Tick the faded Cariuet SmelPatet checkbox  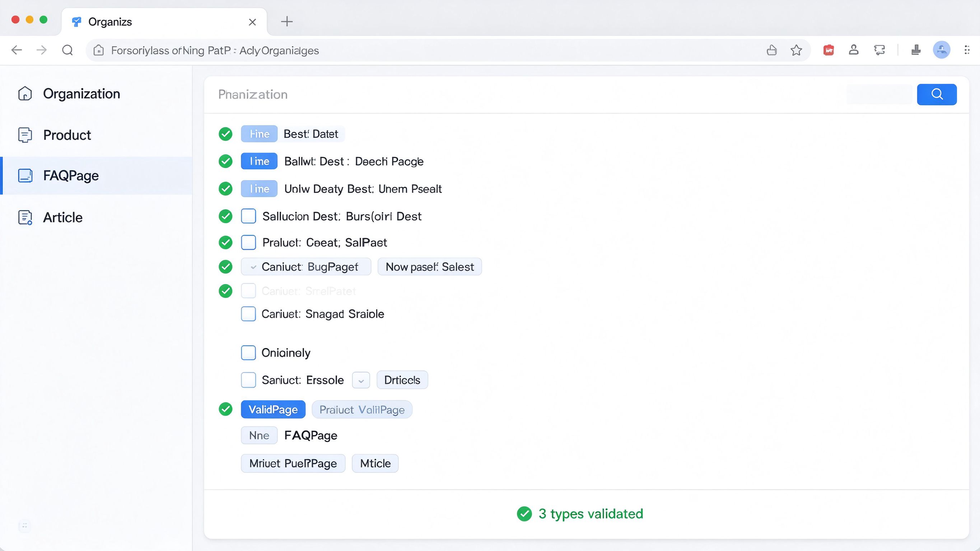pos(248,291)
